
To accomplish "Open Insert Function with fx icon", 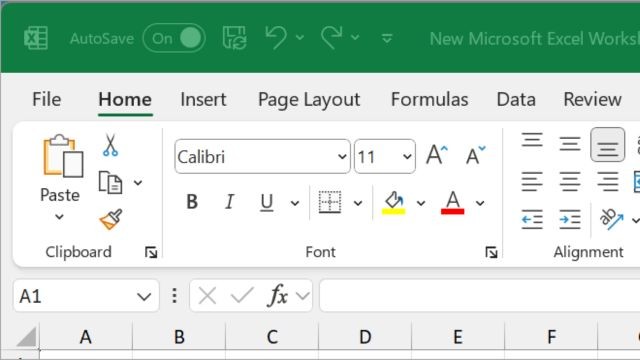I will pyautogui.click(x=278, y=296).
